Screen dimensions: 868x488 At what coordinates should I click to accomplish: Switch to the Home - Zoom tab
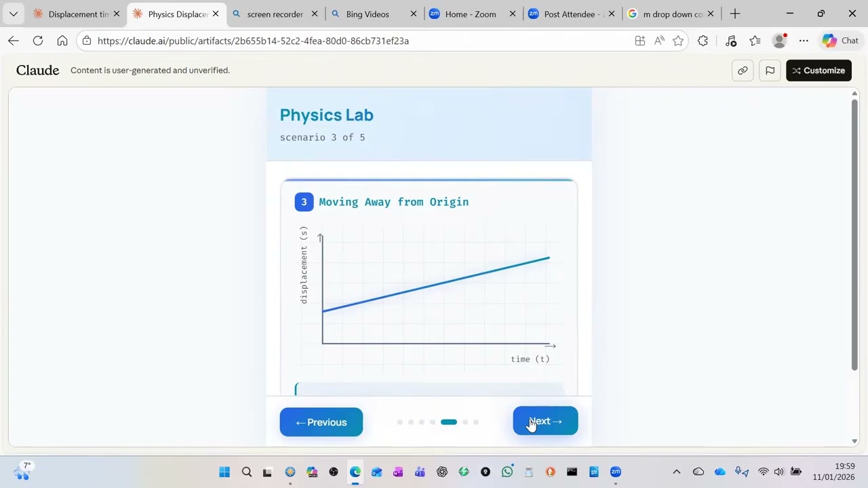pos(472,14)
